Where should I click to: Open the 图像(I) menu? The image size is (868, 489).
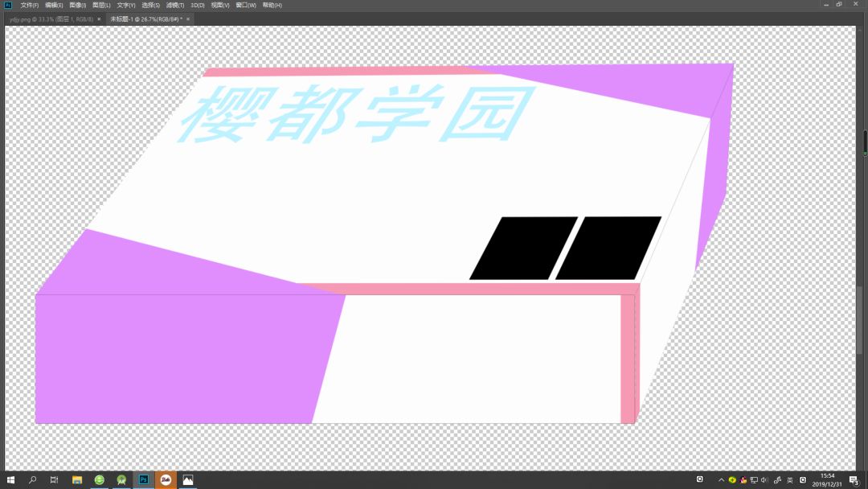click(x=77, y=5)
